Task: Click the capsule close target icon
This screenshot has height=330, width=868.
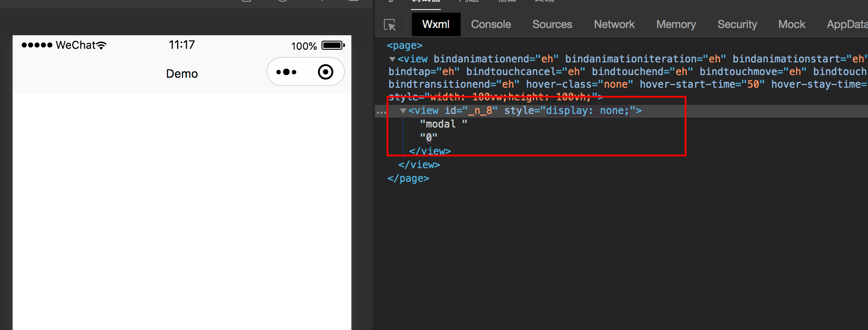Action: 325,72
